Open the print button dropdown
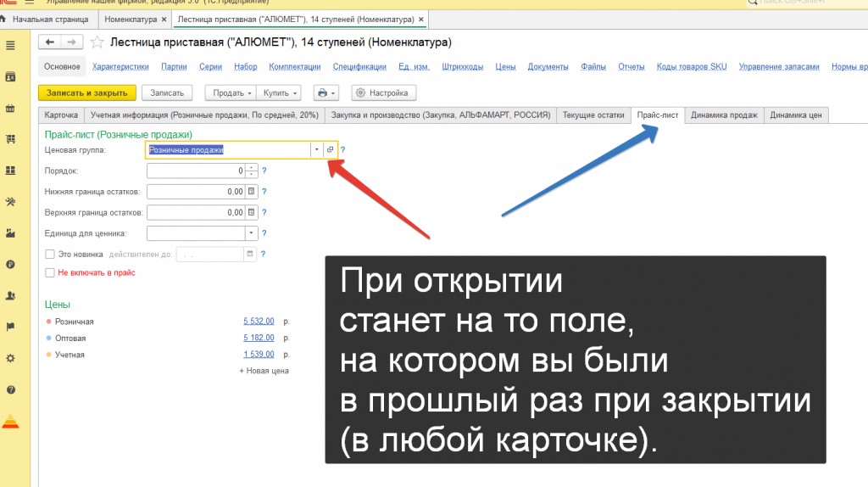This screenshot has height=487, width=868. click(x=326, y=93)
